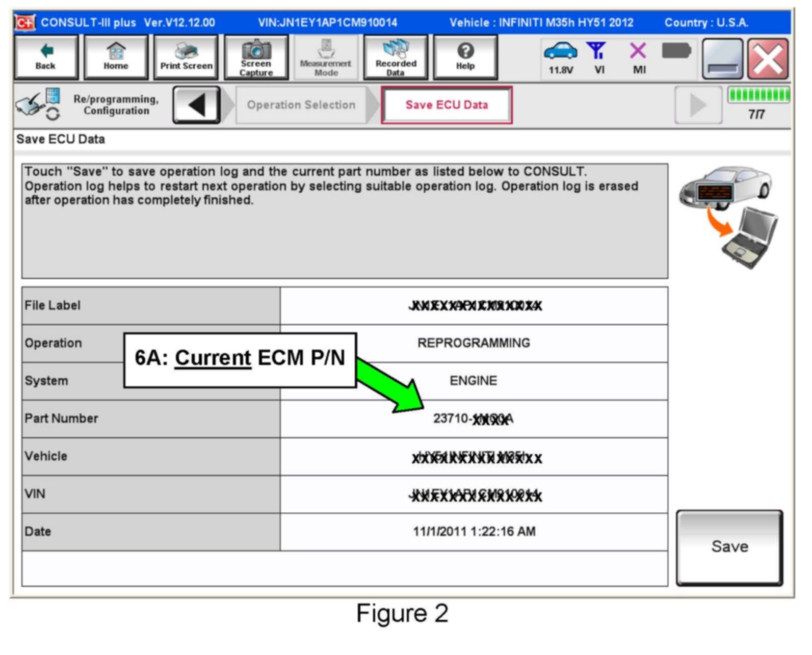Screen dimensions: 812x655
Task: Take a Screen Capture with camera icon
Action: [256, 57]
